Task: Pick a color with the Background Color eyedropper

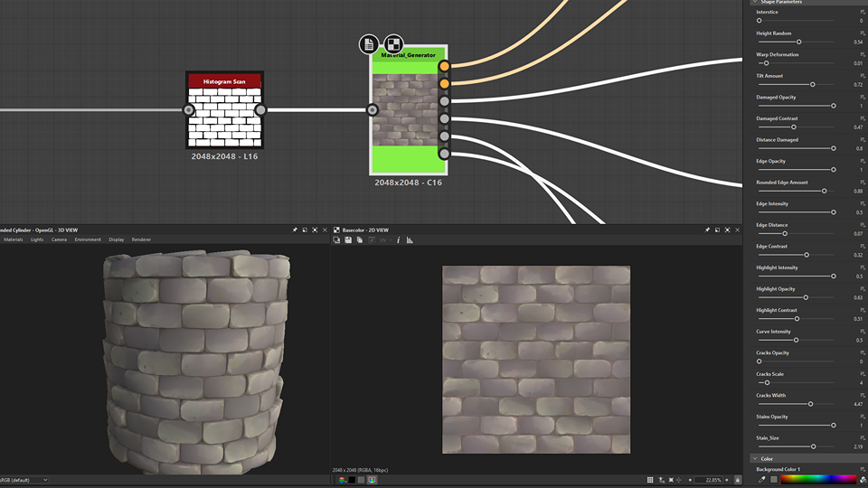Action: click(762, 479)
